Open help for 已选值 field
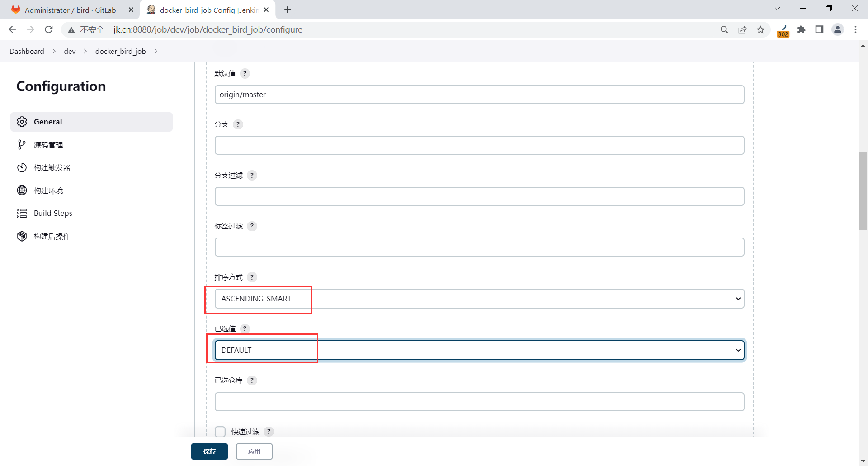 (245, 329)
